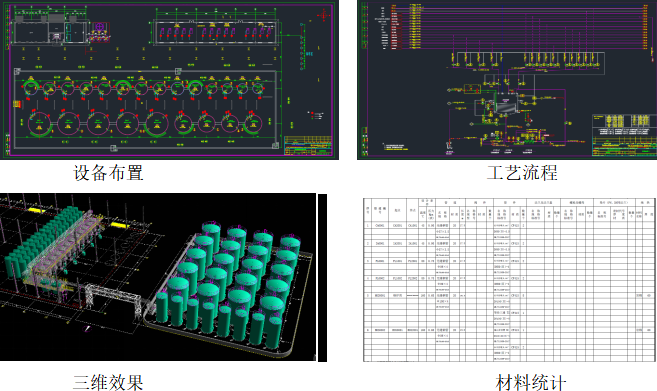The height and width of the screenshot is (391, 657).
Task: Click the header row of the material table
Action: [510, 210]
